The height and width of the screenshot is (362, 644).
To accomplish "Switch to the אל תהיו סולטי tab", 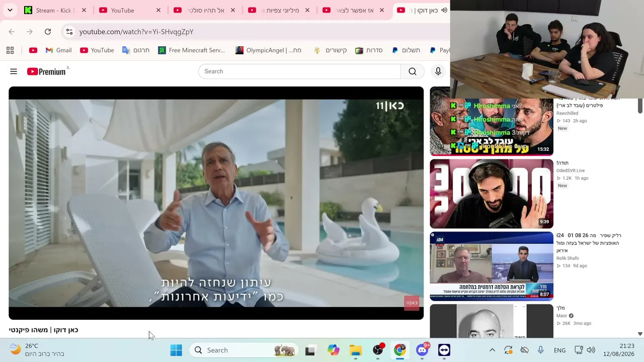I will point(204,10).
